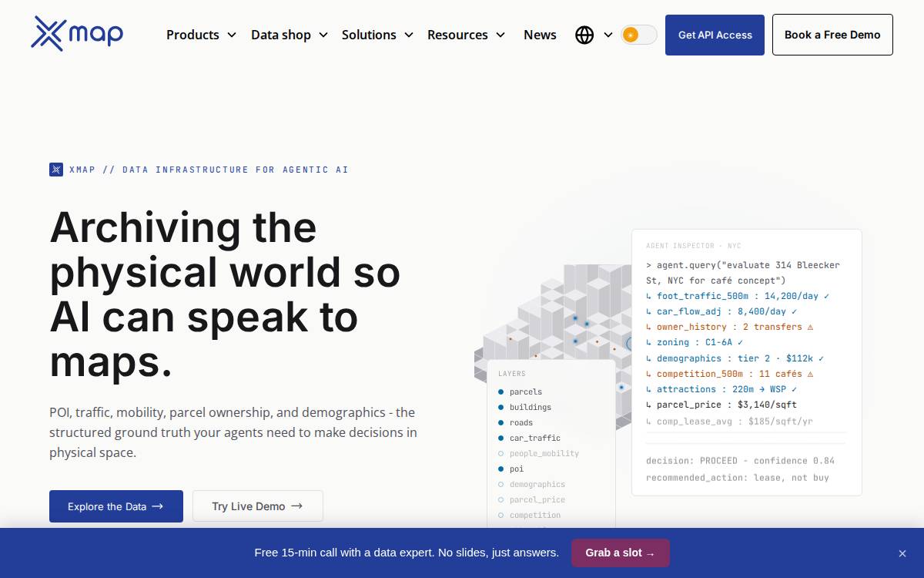
Task: Toggle the roads layer
Action: (516, 422)
